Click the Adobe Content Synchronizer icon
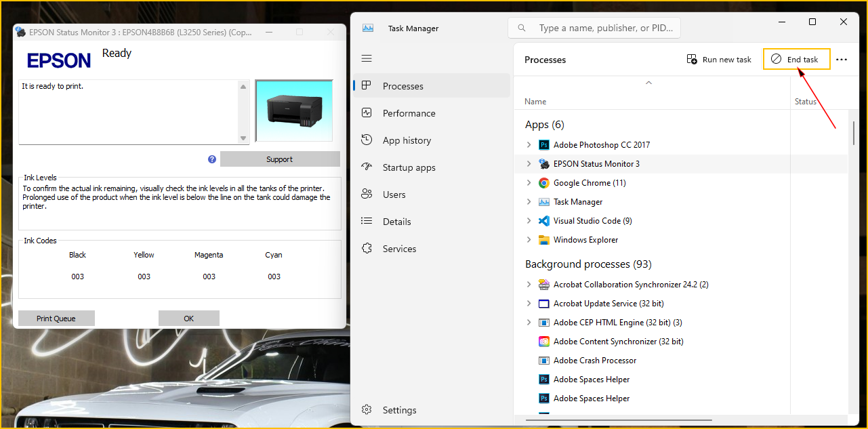Viewport: 868px width, 429px height. (543, 342)
